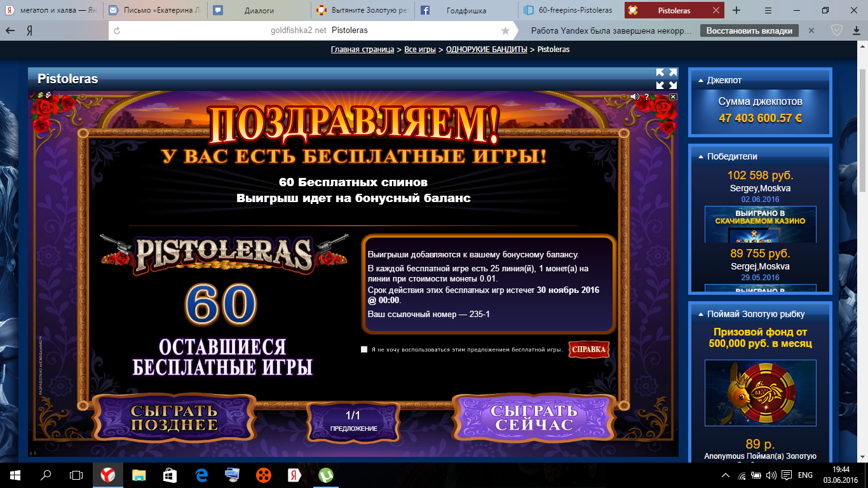Open the browser downloads arrow icon
The image size is (868, 488).
tap(857, 30)
